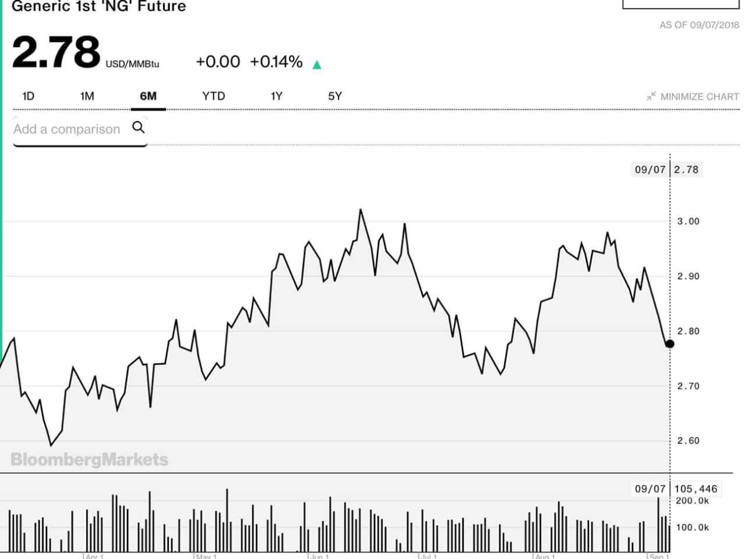Click the BloombergMarkets watermark logo
The width and height of the screenshot is (756, 559).
pyautogui.click(x=89, y=460)
